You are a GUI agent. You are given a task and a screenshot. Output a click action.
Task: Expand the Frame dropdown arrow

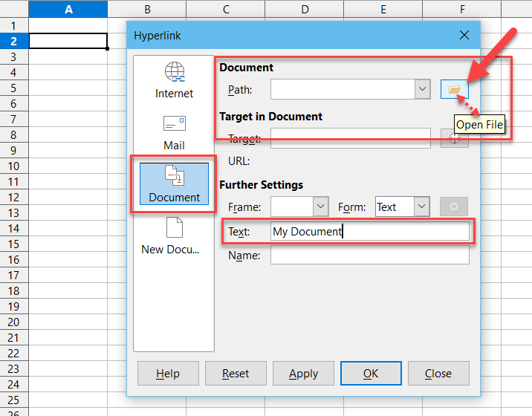click(321, 207)
